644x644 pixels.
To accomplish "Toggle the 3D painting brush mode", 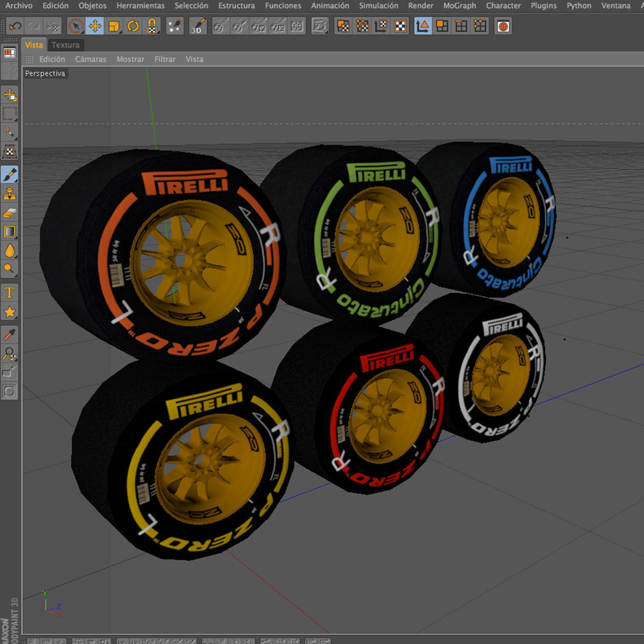I will coord(197,26).
